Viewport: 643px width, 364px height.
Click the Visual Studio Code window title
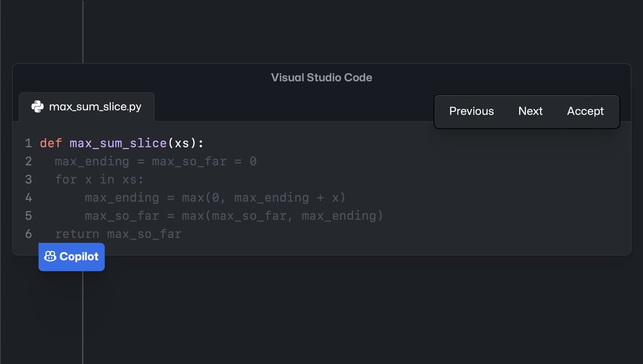[x=322, y=78]
